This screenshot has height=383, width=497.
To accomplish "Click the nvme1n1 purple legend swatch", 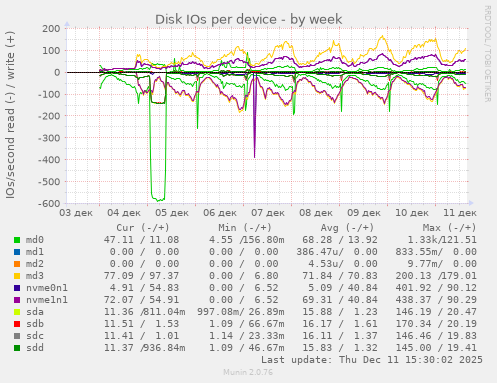I will click(x=17, y=300).
